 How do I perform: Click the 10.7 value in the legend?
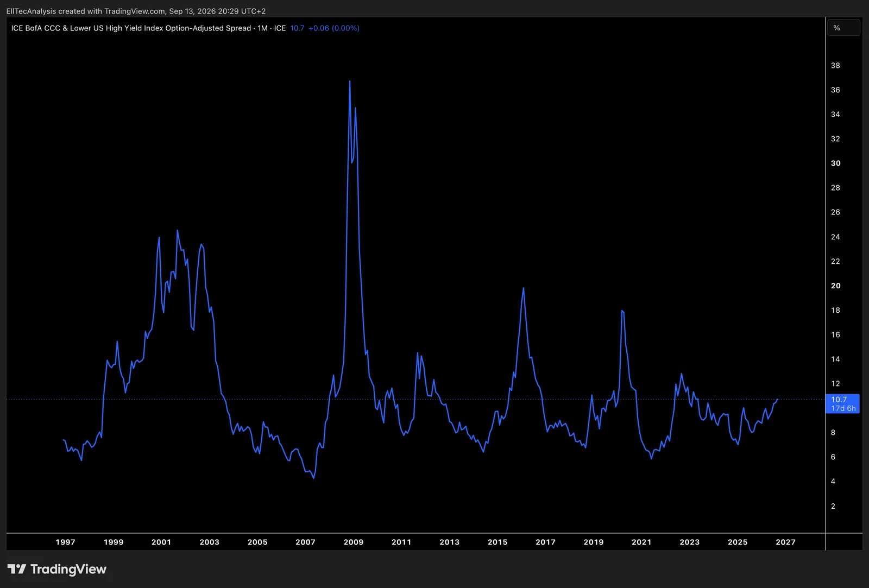click(297, 28)
